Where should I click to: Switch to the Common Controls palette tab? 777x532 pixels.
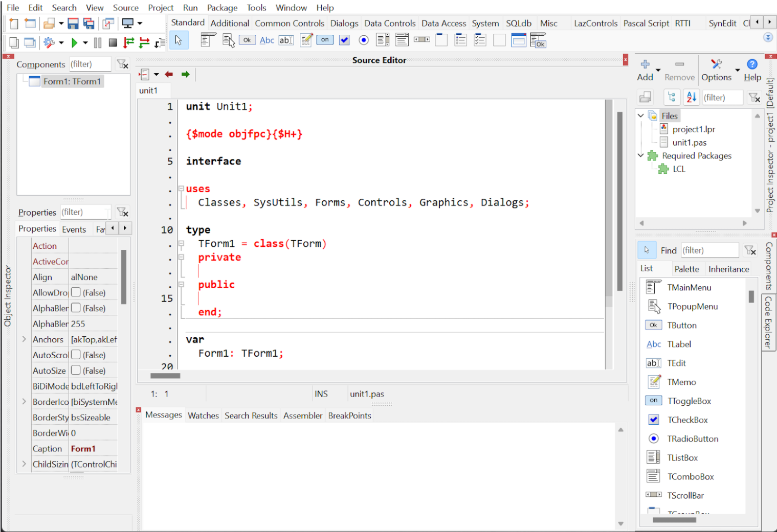(x=290, y=24)
